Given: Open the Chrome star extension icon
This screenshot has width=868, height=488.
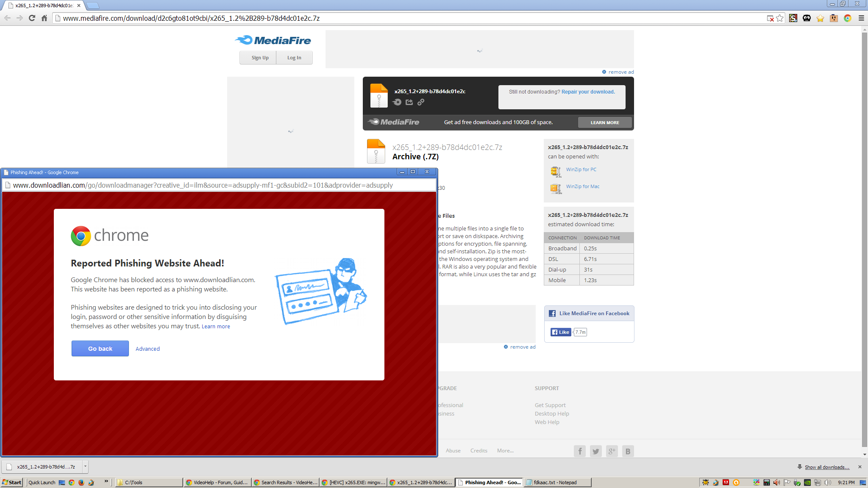Looking at the screenshot, I should pyautogui.click(x=847, y=18).
